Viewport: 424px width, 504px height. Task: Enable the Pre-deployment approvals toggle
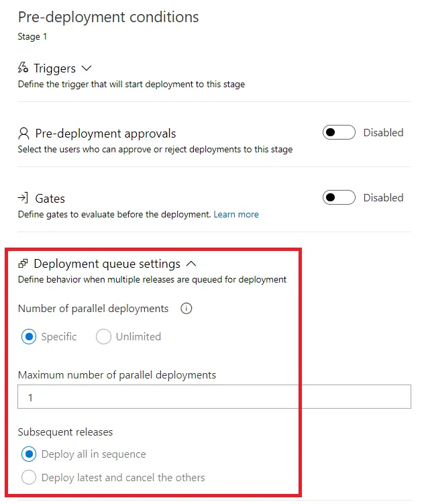(339, 132)
